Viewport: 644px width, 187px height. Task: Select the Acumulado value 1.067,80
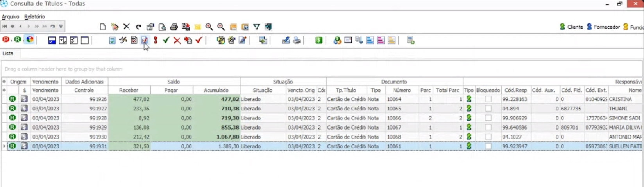[x=216, y=137]
